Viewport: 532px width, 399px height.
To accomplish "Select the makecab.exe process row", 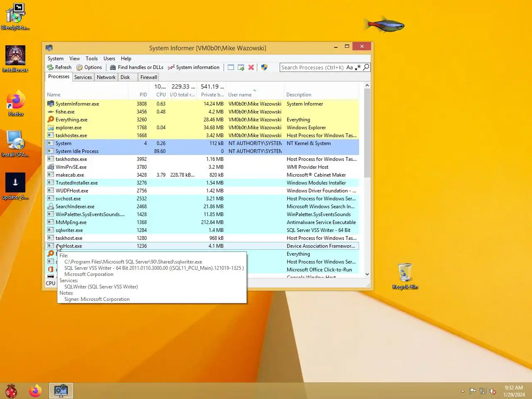I will pos(202,175).
